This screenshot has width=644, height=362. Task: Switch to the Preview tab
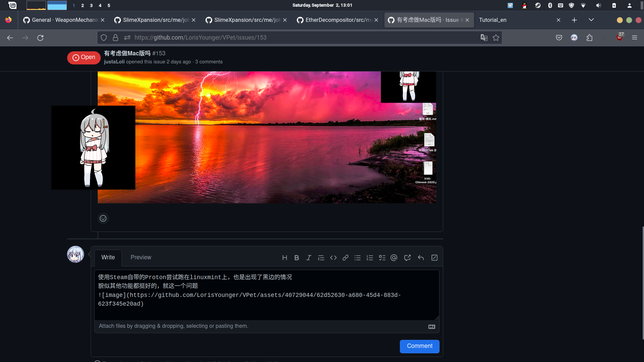click(x=141, y=257)
